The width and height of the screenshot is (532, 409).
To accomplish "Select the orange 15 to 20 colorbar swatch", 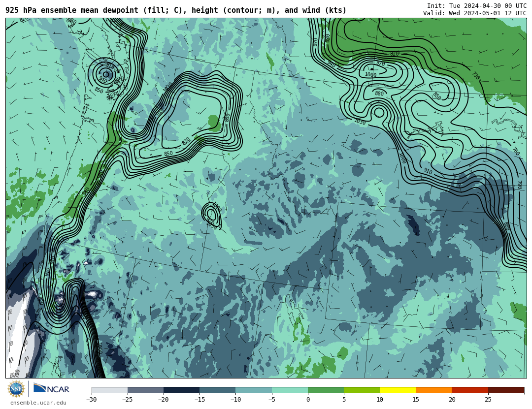I will [x=434, y=390].
